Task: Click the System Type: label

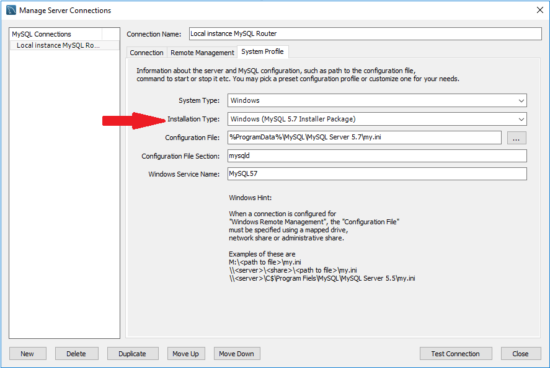Action: coord(199,100)
